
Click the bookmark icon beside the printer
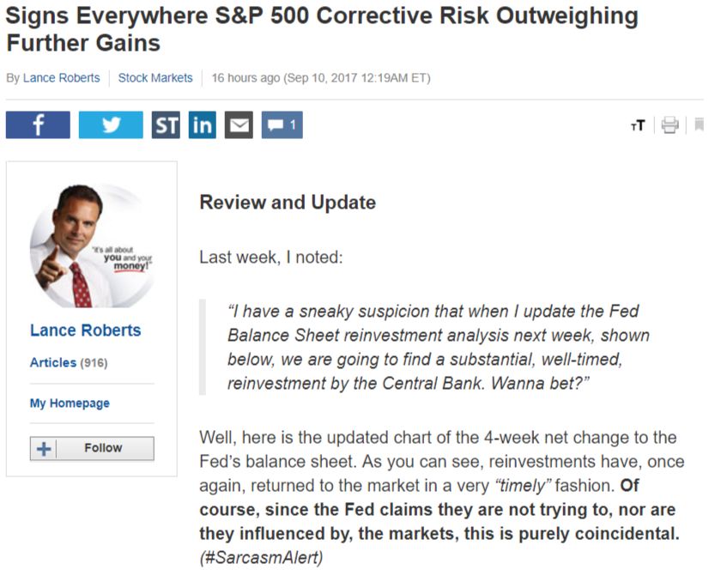[700, 126]
